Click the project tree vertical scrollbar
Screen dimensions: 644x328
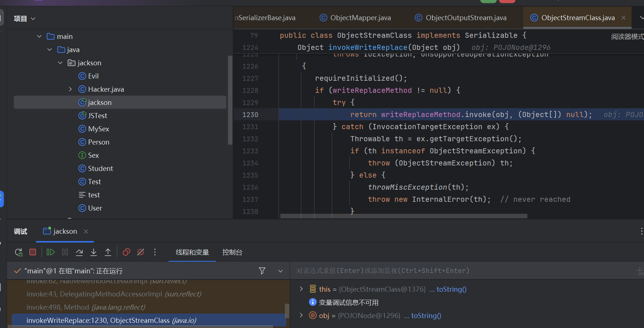pos(230,100)
